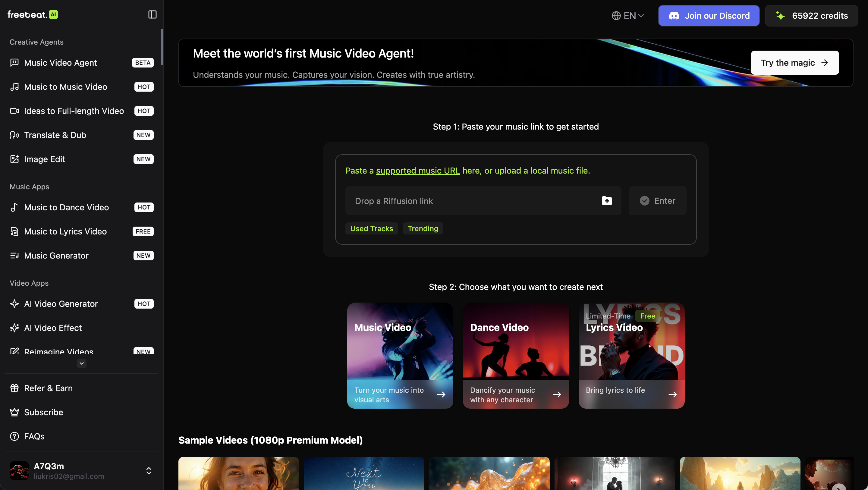Expand the A7Q3m account switcher
Viewport: 868px width, 490px height.
(149, 471)
